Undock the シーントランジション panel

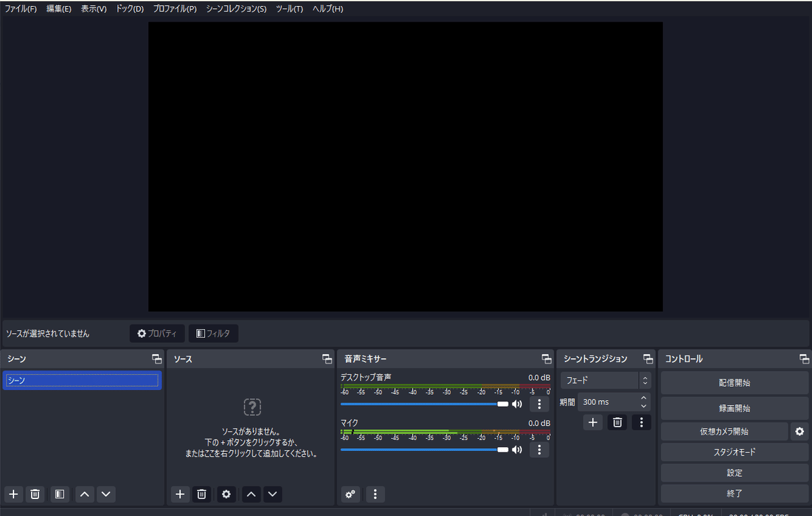[648, 359]
